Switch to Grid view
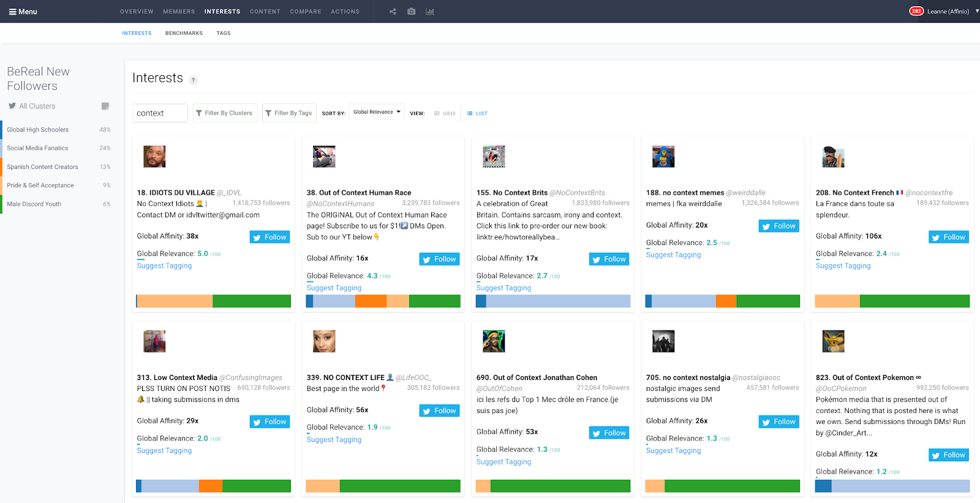Screen dimensions: 980x503 coord(445,113)
